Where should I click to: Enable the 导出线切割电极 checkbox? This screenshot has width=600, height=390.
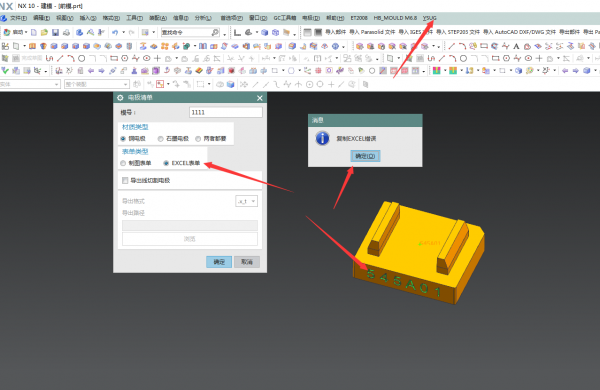pos(125,180)
